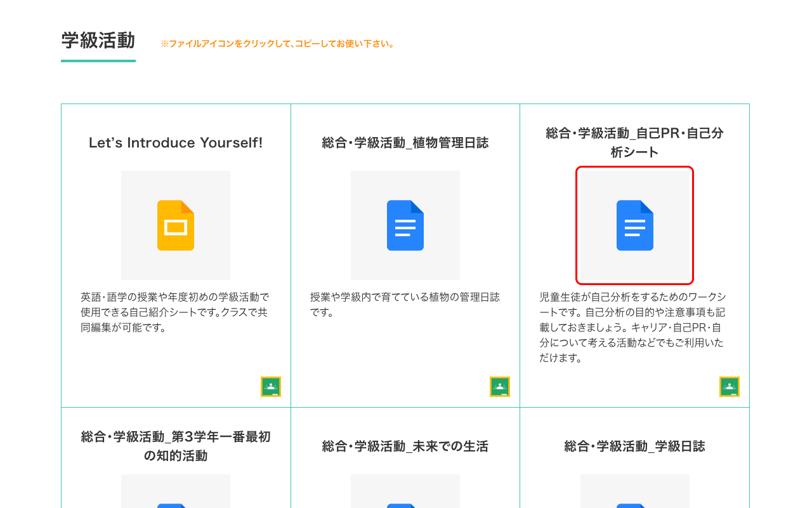The width and height of the screenshot is (812, 508).
Task: Click Classroom icon in Let's Introduce Yourself! card
Action: (271, 387)
